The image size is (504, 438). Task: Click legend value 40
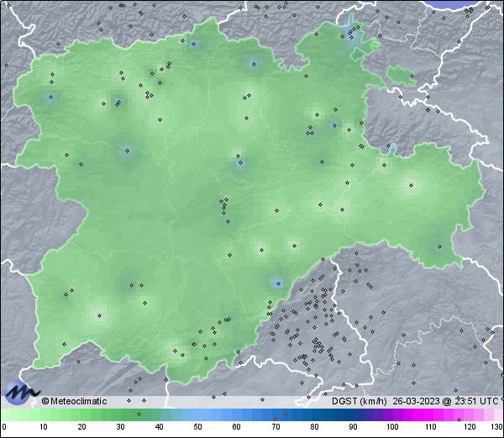(159, 427)
